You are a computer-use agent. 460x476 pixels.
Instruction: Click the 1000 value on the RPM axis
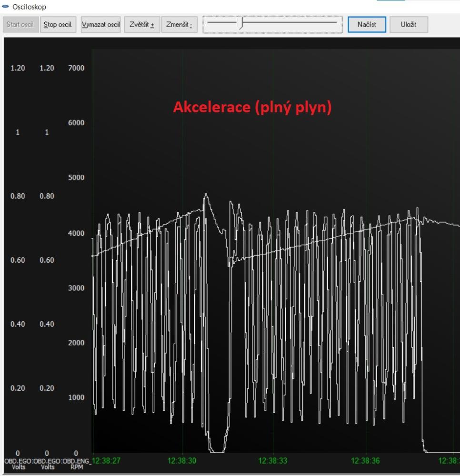point(76,397)
